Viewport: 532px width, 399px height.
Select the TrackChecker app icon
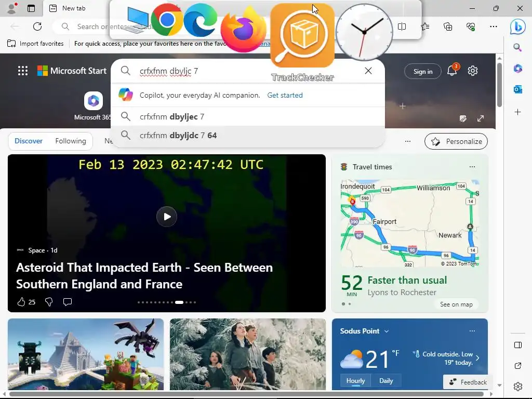[x=303, y=36]
